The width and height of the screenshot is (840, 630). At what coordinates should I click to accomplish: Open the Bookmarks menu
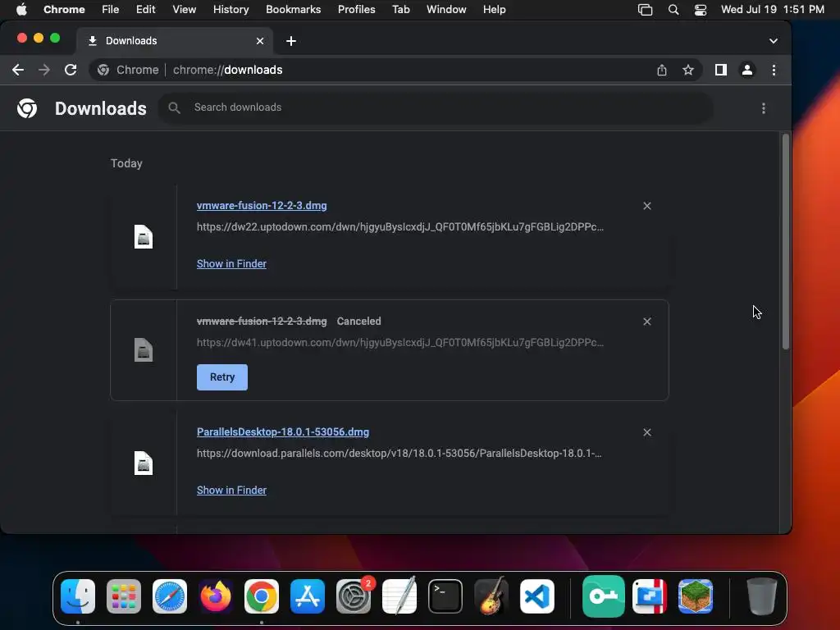tap(293, 10)
